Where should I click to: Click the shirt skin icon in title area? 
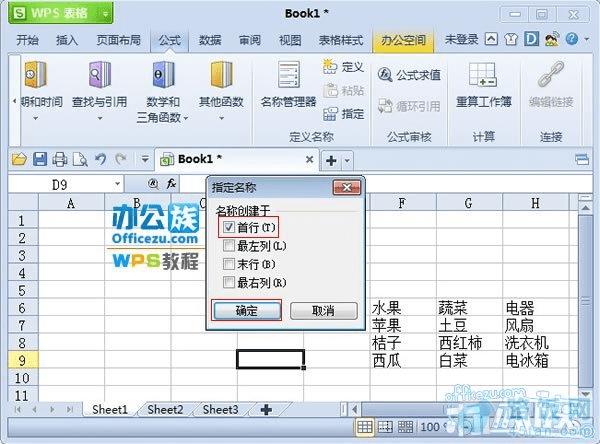[511, 39]
